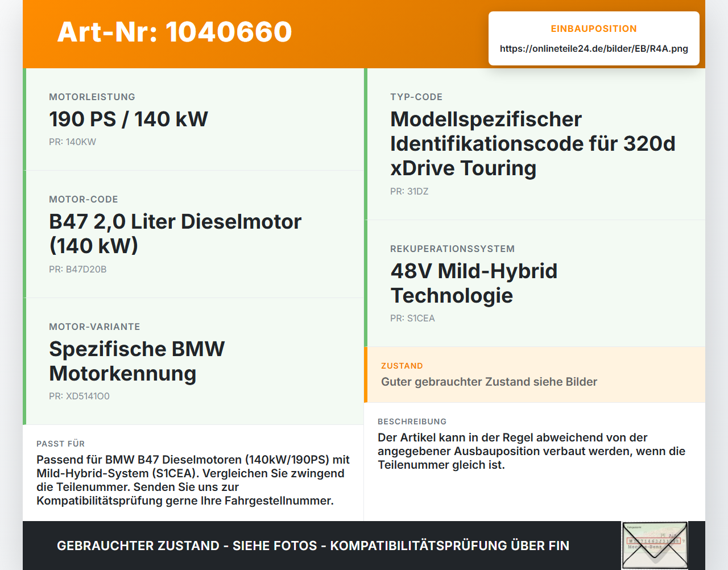Screen dimensions: 728x570
Task: Click the MOTORLEISTUNG label
Action: point(92,97)
